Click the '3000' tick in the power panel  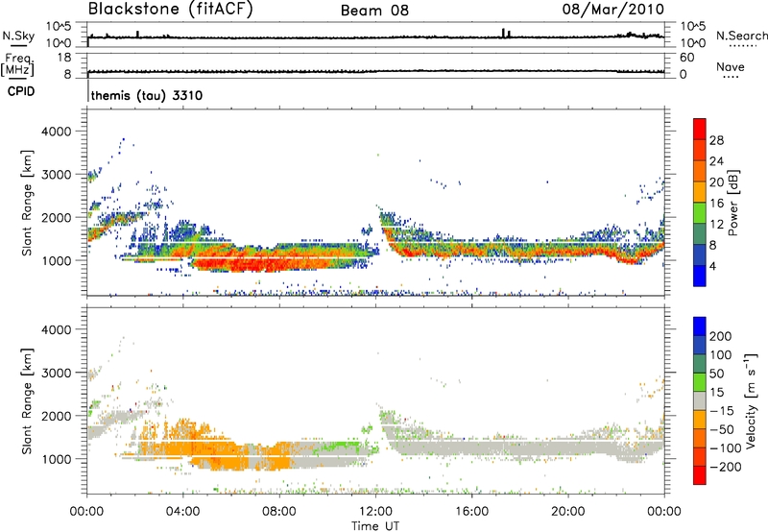[x=56, y=175]
